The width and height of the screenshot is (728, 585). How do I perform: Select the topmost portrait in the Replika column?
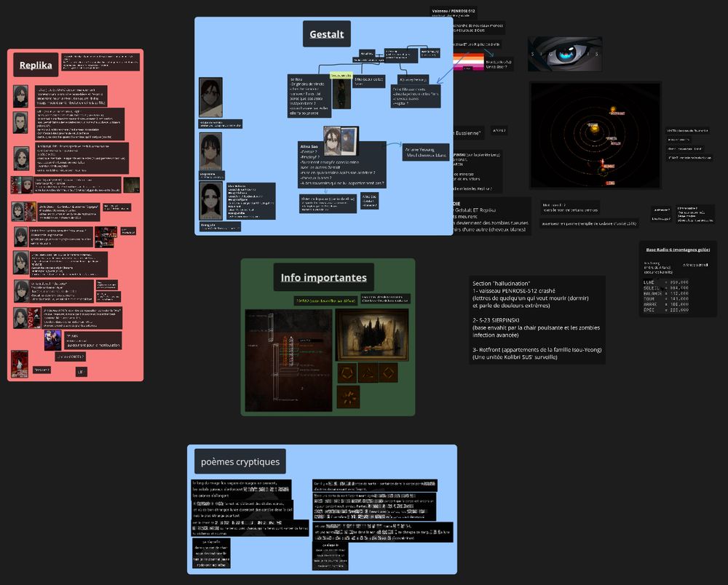tap(20, 95)
